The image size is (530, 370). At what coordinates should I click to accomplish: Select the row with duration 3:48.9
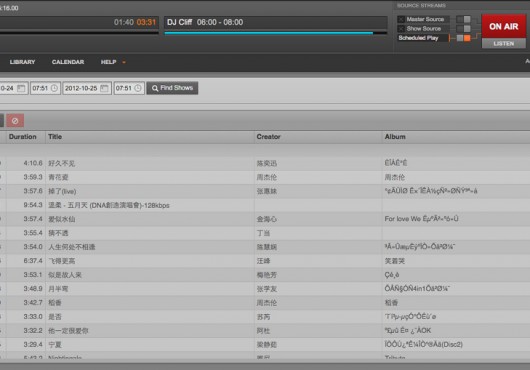point(265,289)
